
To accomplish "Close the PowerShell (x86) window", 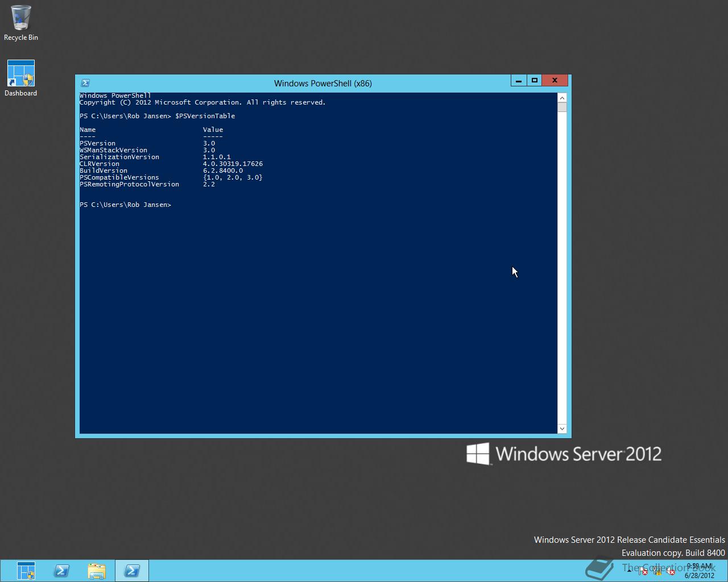I will tap(555, 81).
